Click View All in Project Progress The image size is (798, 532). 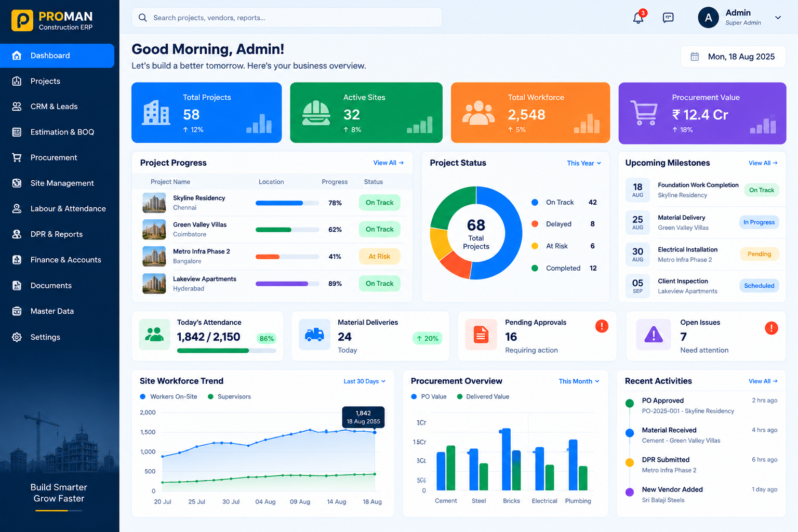[x=389, y=163]
